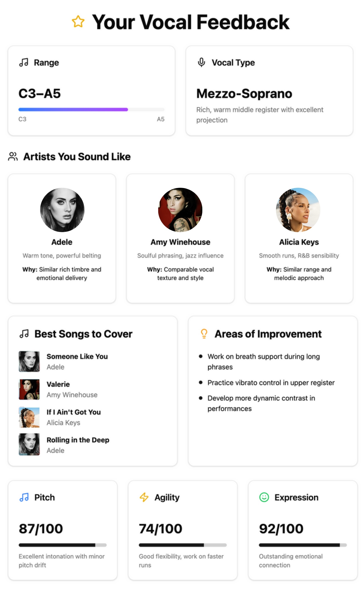Click the Pitch score progress bar

(62, 545)
